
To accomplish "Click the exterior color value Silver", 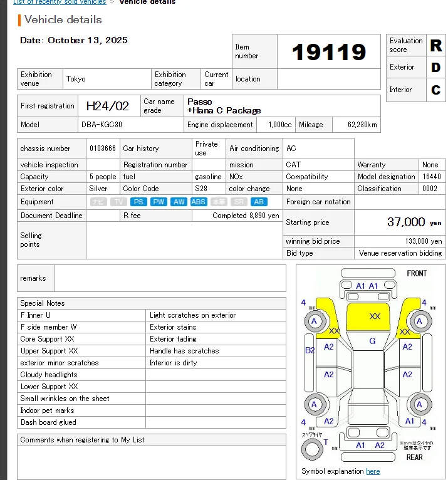I will point(98,189).
